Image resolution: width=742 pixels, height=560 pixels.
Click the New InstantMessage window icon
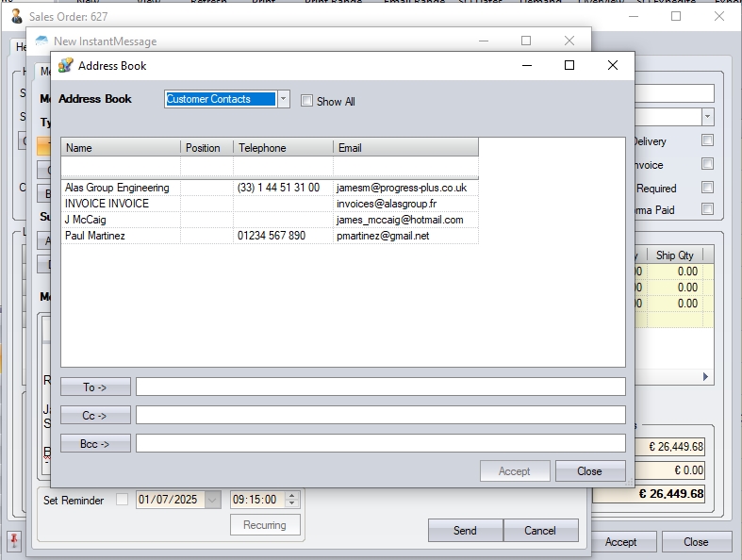click(x=41, y=41)
